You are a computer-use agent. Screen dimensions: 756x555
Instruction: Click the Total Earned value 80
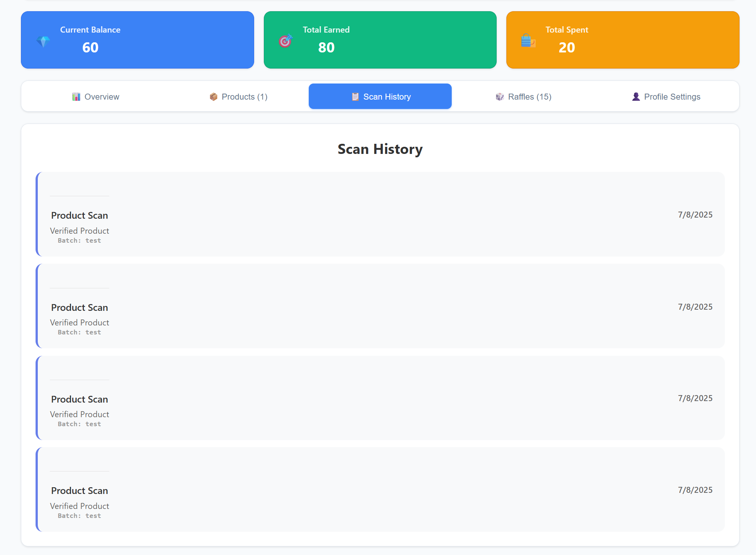326,48
